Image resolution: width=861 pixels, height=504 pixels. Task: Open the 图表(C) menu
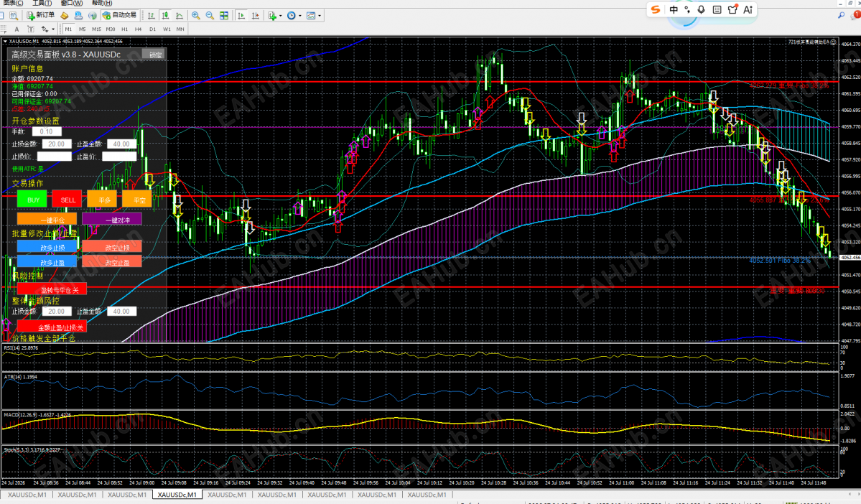(14, 3)
